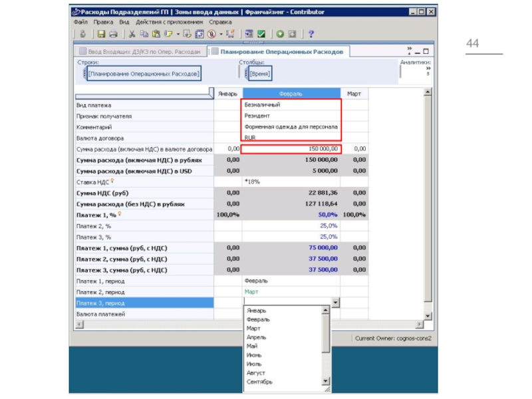The height and width of the screenshot is (399, 532).
Task: Click the Save icon in the toolbar
Action: pyautogui.click(x=101, y=34)
